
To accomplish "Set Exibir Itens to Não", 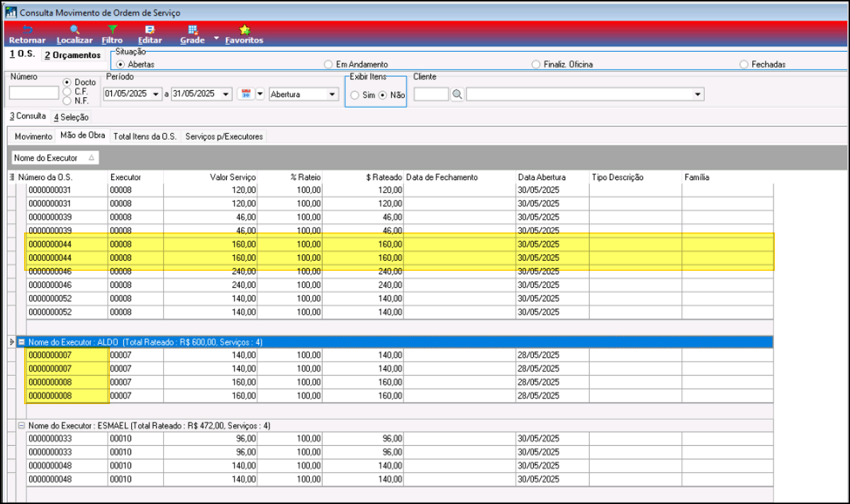I will [x=383, y=95].
